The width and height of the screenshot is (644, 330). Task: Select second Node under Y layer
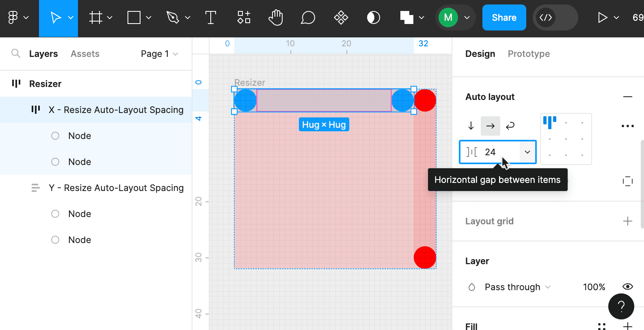pos(96,240)
